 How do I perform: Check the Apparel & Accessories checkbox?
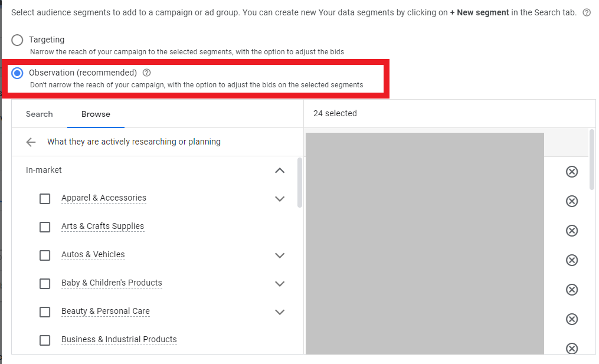pos(45,199)
